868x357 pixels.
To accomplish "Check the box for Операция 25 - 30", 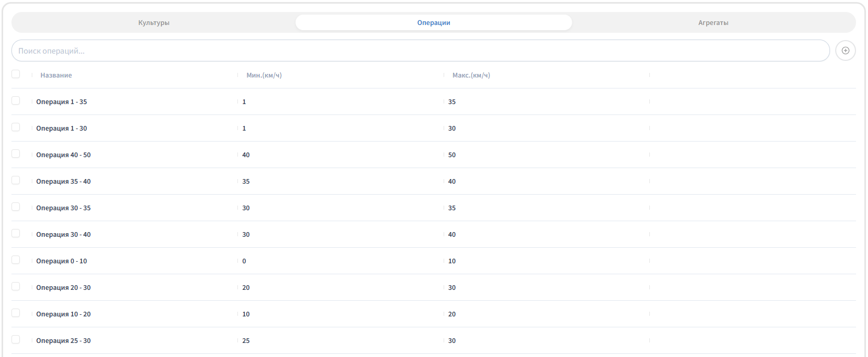I will 16,340.
